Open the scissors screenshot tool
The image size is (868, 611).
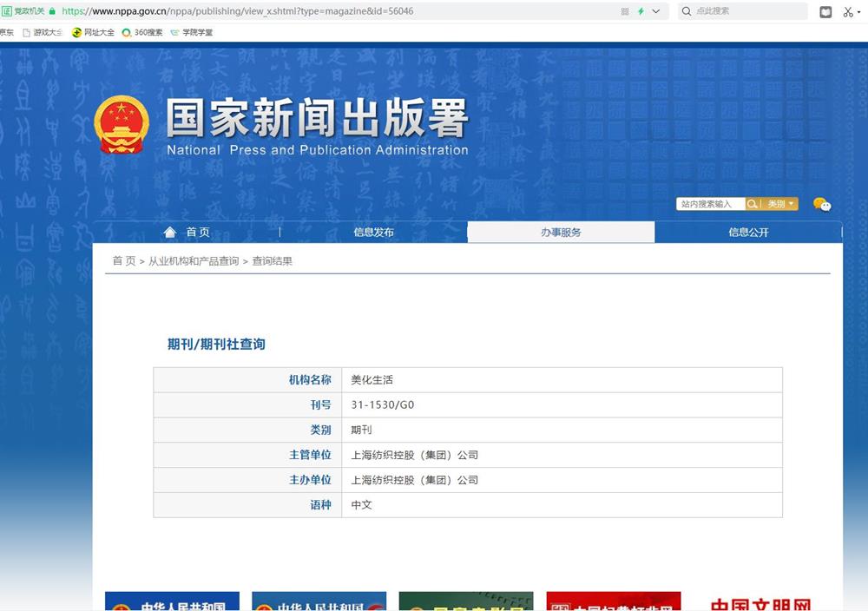coord(848,11)
